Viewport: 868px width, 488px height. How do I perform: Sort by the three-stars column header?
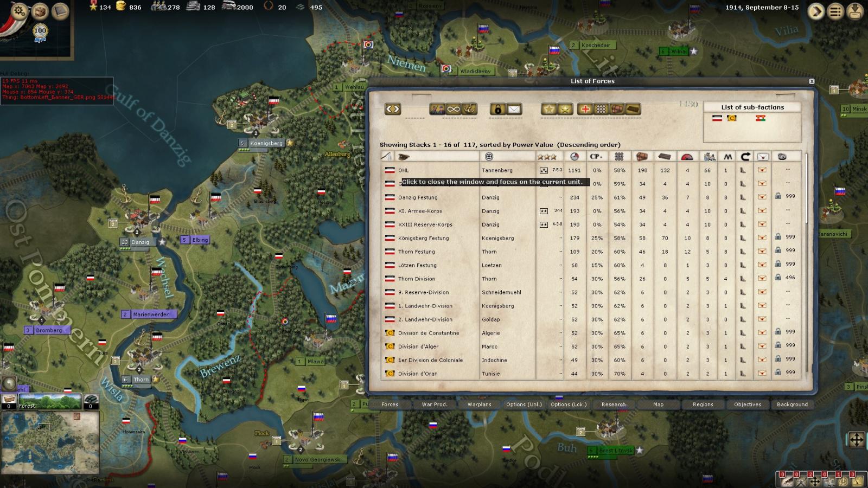pos(546,157)
